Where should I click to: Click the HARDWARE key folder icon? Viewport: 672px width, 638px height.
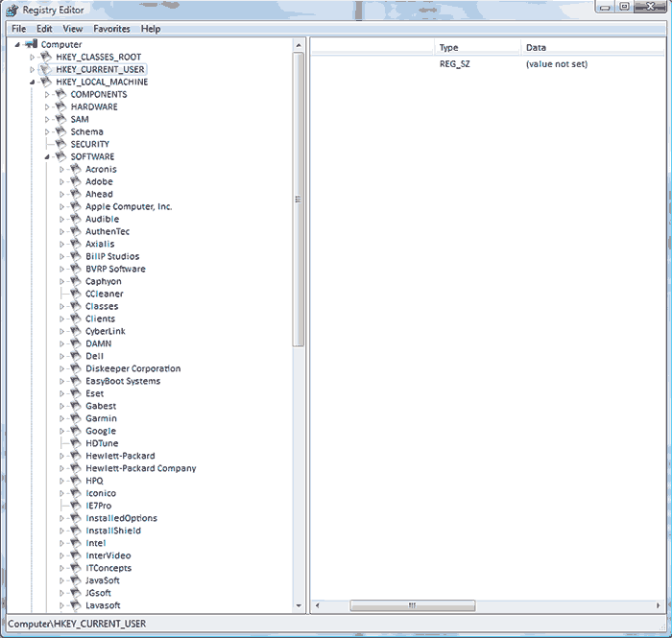pyautogui.click(x=60, y=106)
